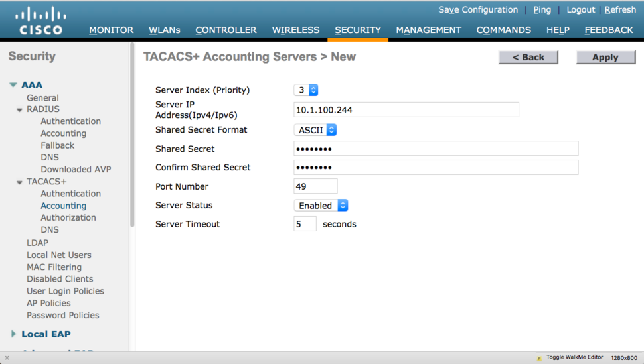Open TACACS+ Authentication page
644x364 pixels.
tap(70, 194)
